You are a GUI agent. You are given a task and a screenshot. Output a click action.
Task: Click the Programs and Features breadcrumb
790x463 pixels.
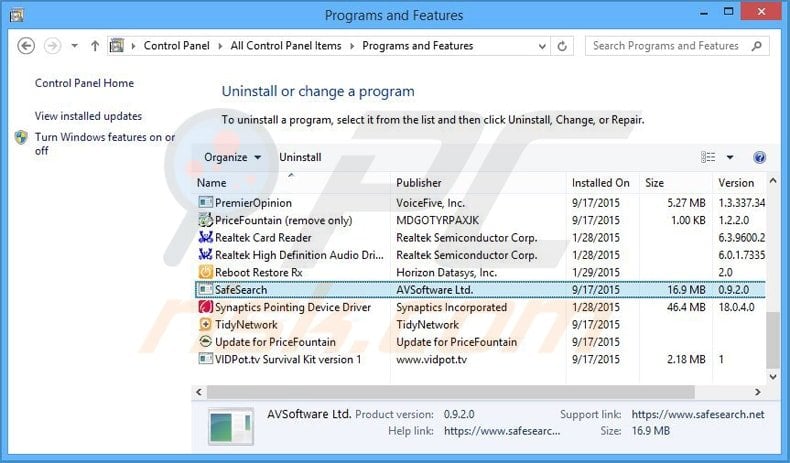pyautogui.click(x=418, y=46)
